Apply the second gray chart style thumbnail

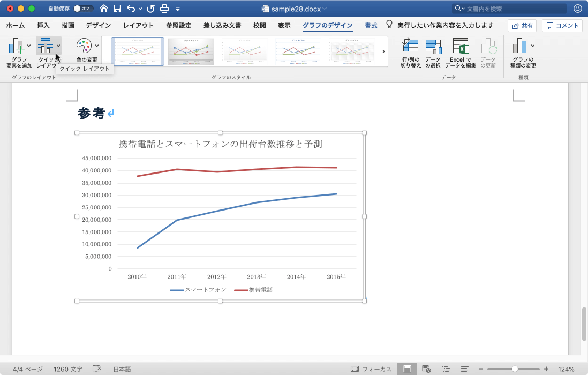click(x=191, y=51)
